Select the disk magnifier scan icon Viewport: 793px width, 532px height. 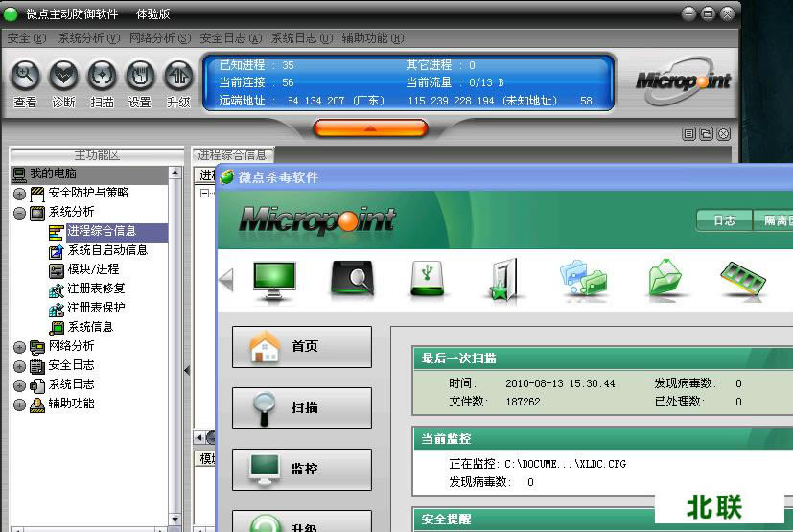(x=352, y=279)
